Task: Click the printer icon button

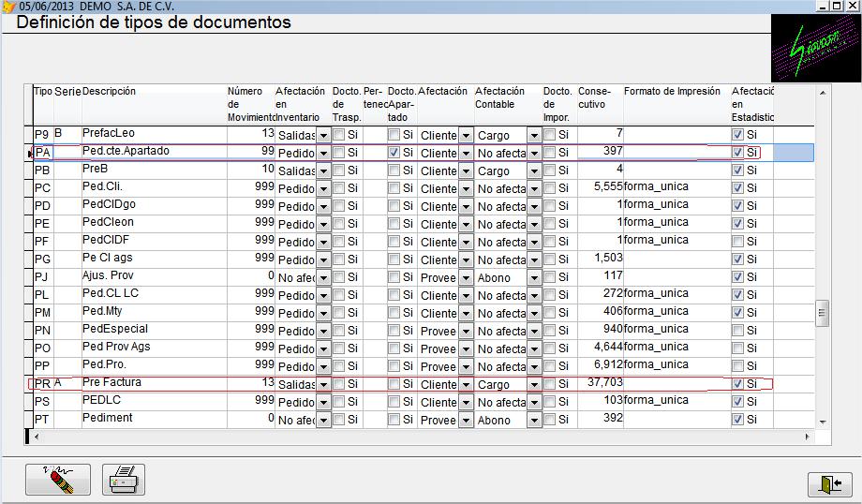Action: [123, 480]
